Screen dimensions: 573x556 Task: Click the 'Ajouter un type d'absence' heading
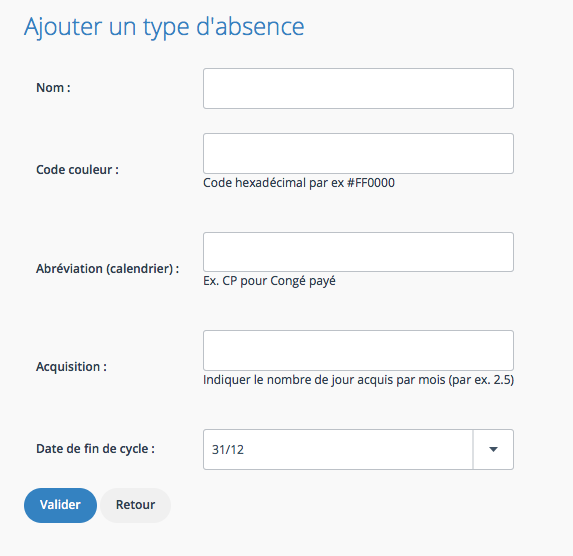coord(164,27)
